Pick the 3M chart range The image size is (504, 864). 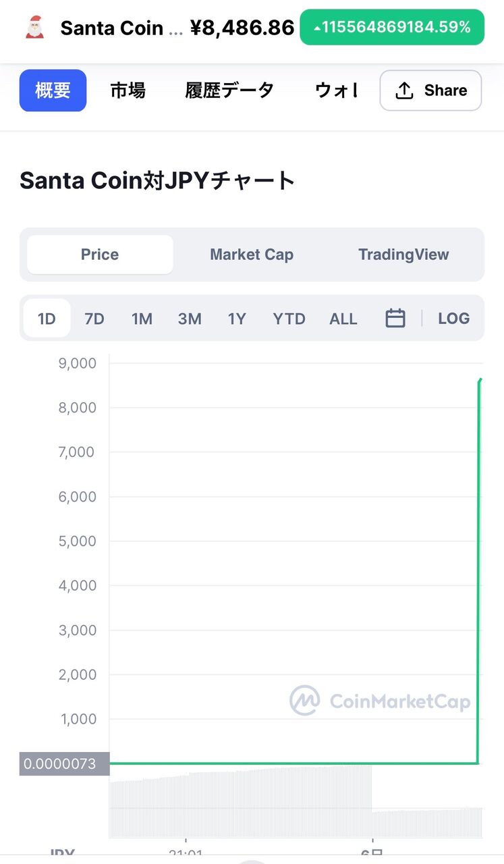pyautogui.click(x=190, y=318)
